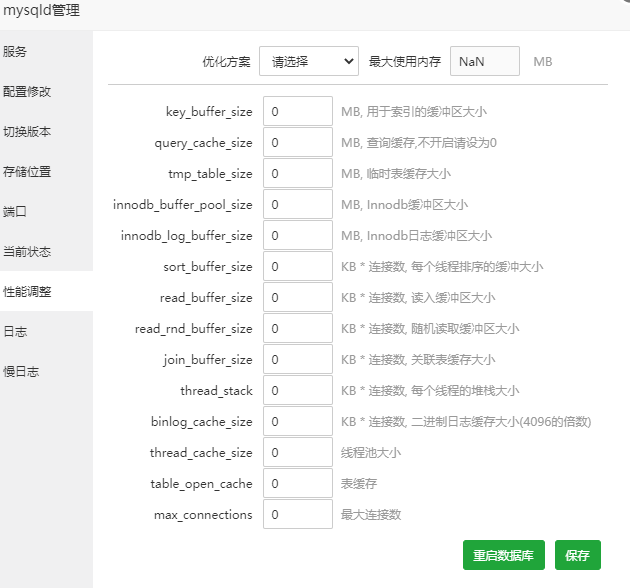
Task: Click the join_buffer_size input
Action: [298, 359]
